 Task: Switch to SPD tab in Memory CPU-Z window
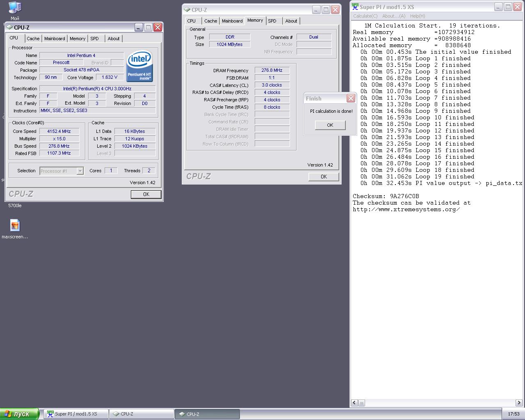[272, 21]
